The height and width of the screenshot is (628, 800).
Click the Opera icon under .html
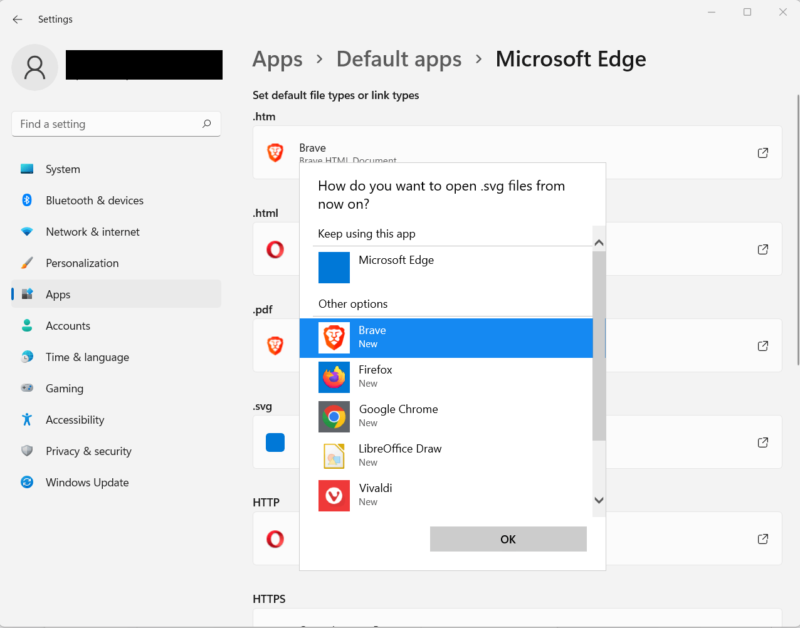click(x=275, y=248)
